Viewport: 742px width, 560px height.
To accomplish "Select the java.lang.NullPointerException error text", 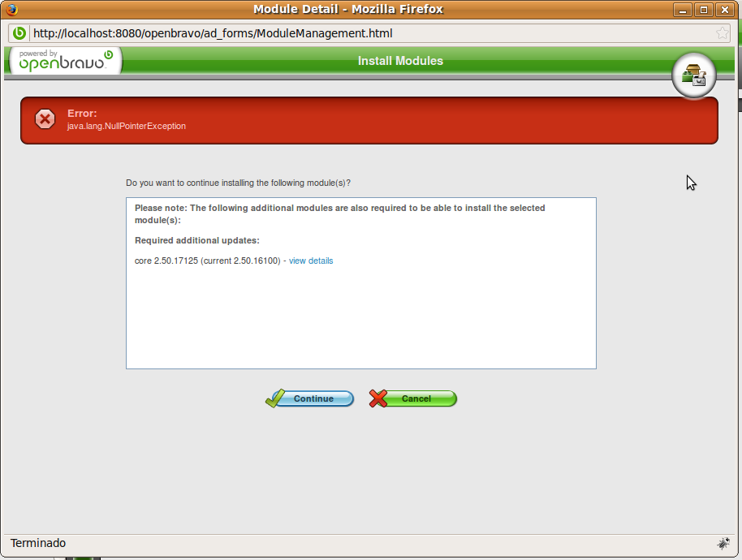I will coord(127,126).
